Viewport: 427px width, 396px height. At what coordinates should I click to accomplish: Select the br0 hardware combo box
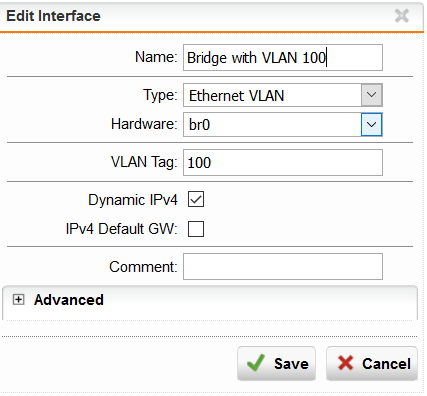[x=283, y=124]
